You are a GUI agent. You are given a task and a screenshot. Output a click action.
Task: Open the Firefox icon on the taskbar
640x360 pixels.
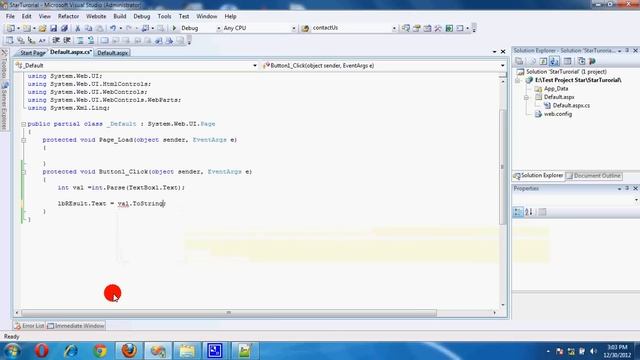coord(129,351)
